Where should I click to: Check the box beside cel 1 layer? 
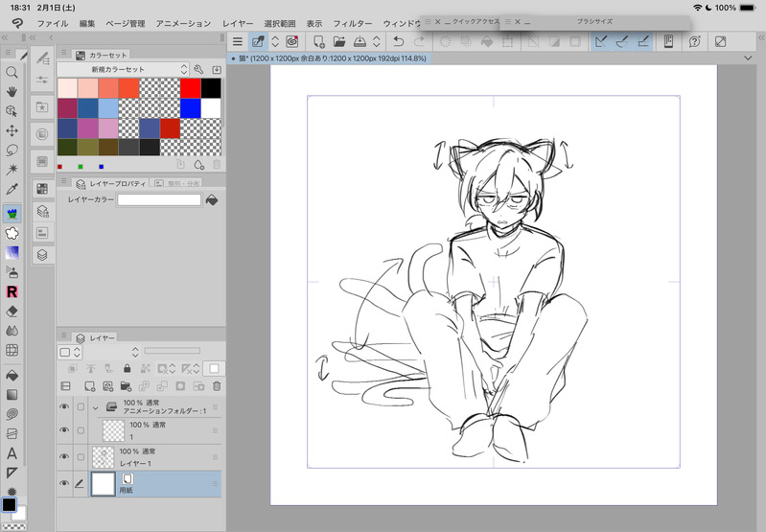click(x=81, y=429)
